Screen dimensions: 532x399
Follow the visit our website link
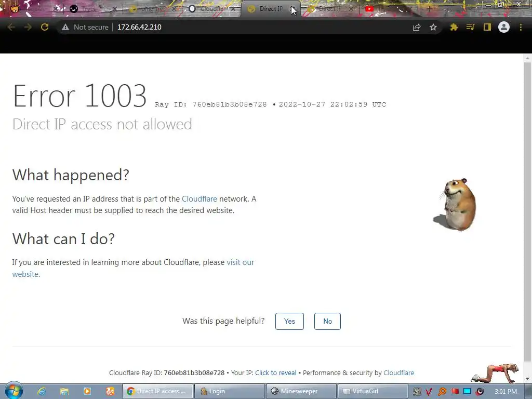coord(240,262)
